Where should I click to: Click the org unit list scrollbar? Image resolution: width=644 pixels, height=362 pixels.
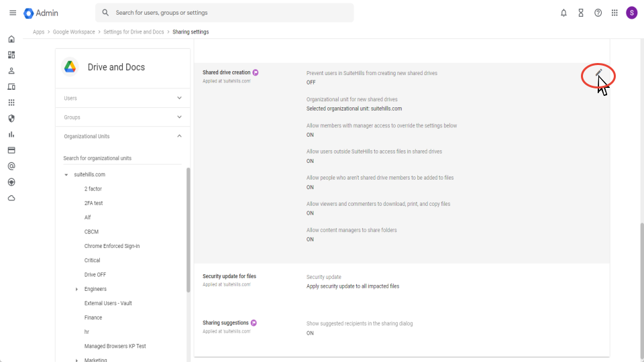189,230
